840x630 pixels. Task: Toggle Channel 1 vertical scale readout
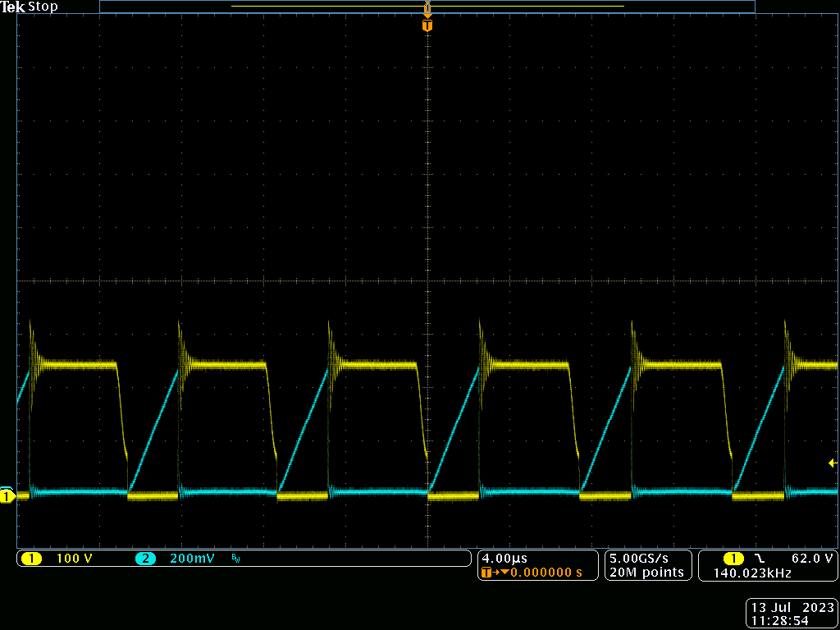point(74,558)
